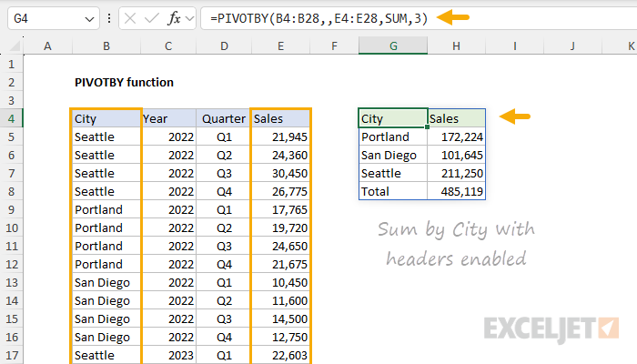Click the 'Portland' cell in row 9

[106, 209]
